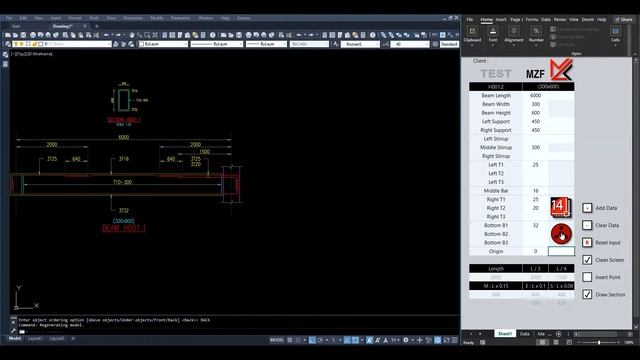Add a new AutoCAD layout tab
Image resolution: width=640 pixels, height=360 pixels.
click(73, 338)
